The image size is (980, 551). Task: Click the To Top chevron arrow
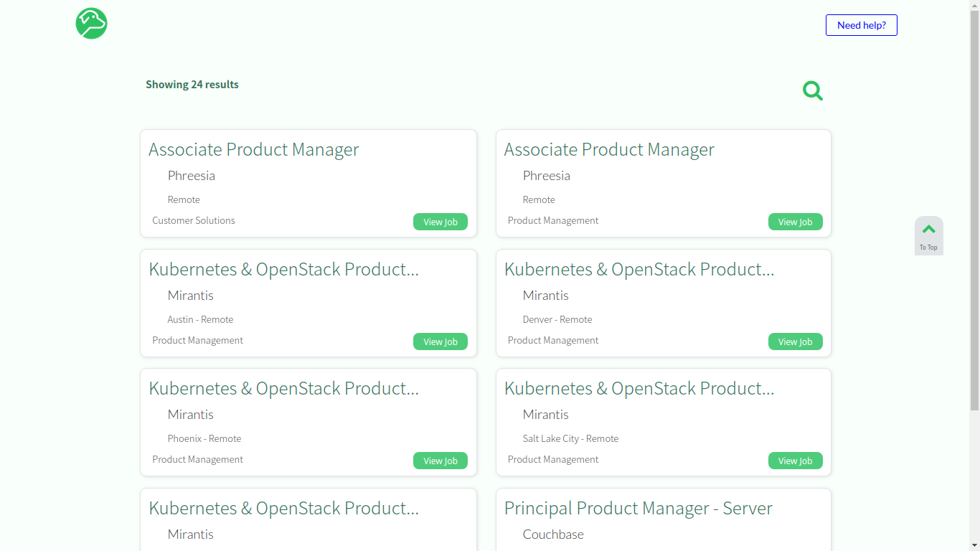pyautogui.click(x=929, y=230)
